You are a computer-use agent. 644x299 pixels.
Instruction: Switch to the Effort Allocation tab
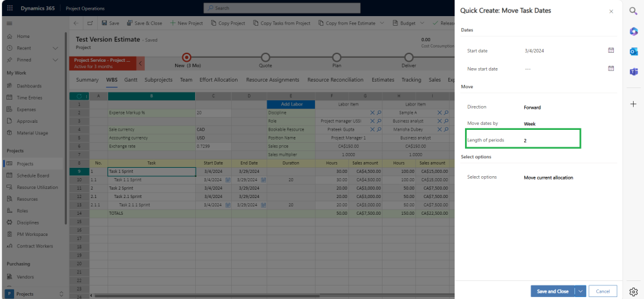pyautogui.click(x=218, y=80)
